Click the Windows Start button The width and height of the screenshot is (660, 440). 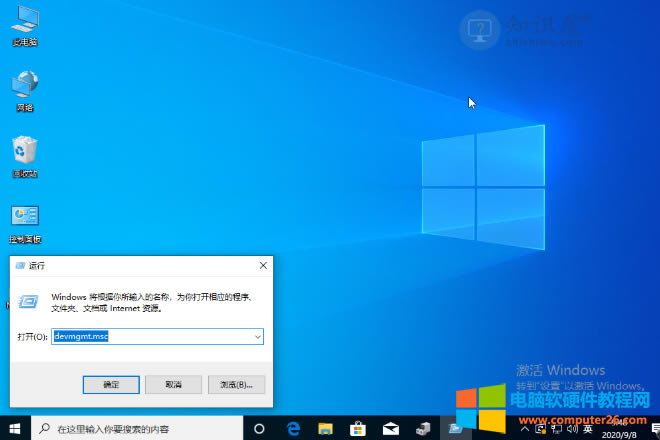tap(15, 429)
